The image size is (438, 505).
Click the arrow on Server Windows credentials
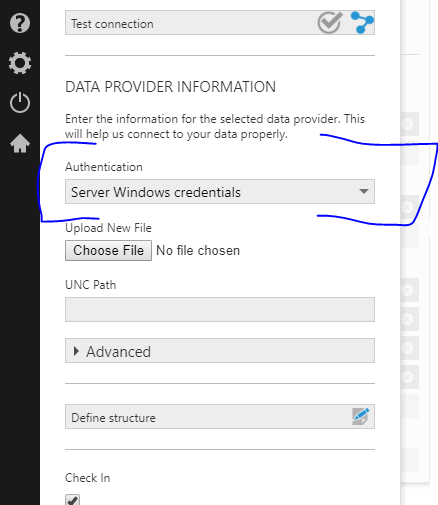point(364,191)
